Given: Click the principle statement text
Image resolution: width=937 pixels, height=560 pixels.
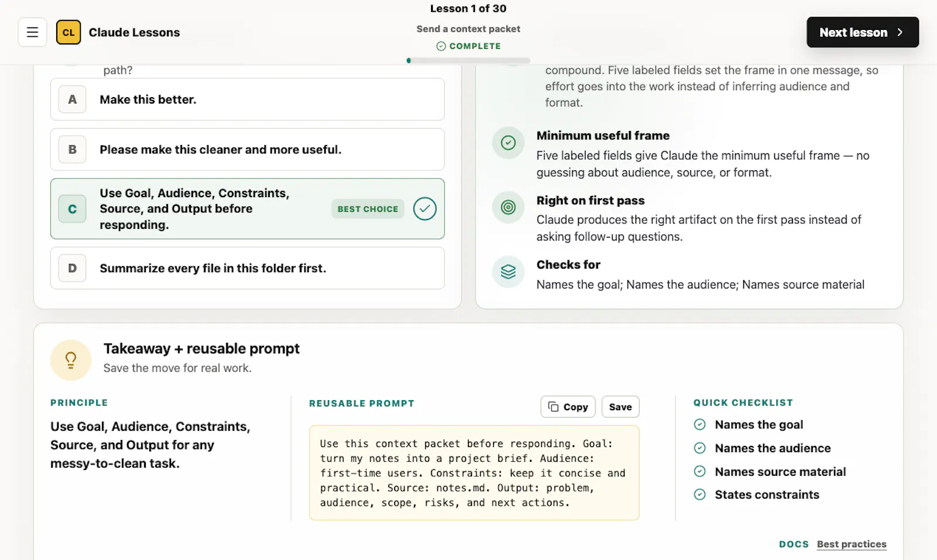Looking at the screenshot, I should 151,445.
